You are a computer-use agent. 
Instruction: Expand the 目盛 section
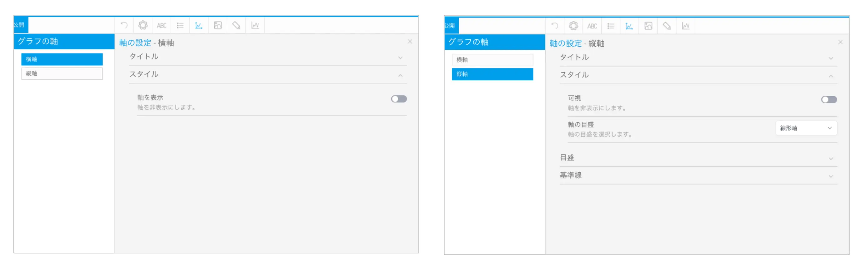click(x=698, y=158)
